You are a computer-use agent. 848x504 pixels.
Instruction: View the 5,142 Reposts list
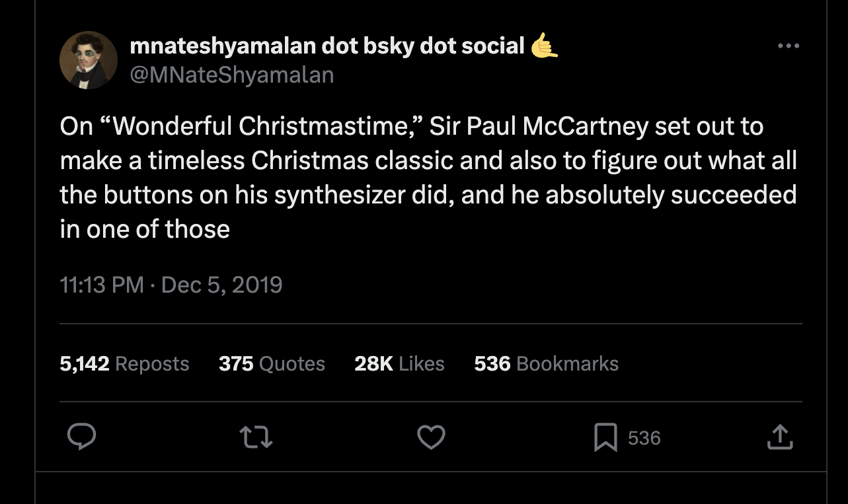click(x=124, y=363)
